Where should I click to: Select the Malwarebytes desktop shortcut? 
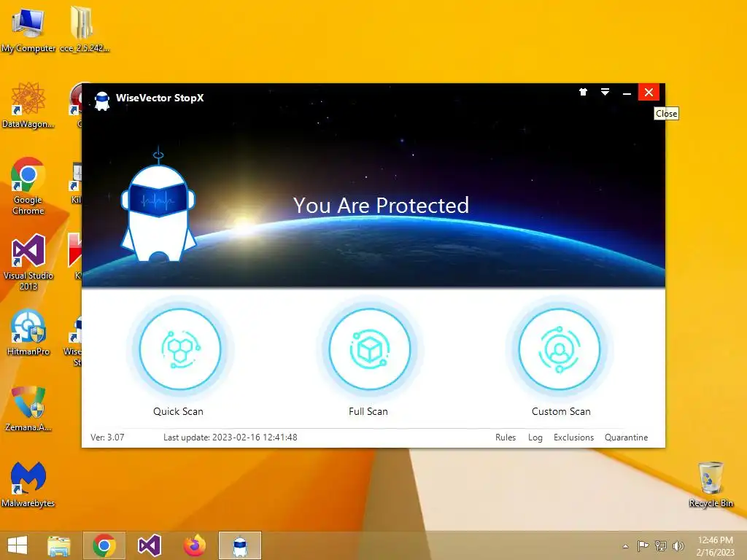pyautogui.click(x=28, y=484)
